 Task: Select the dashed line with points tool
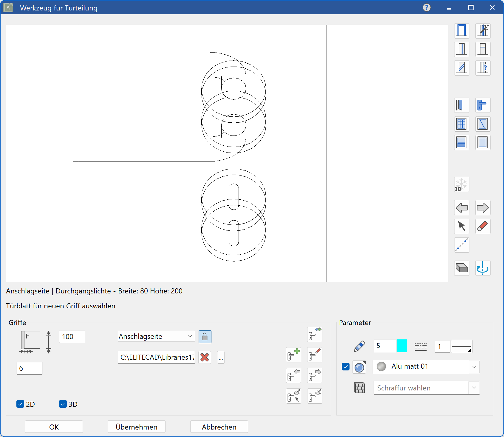[462, 245]
